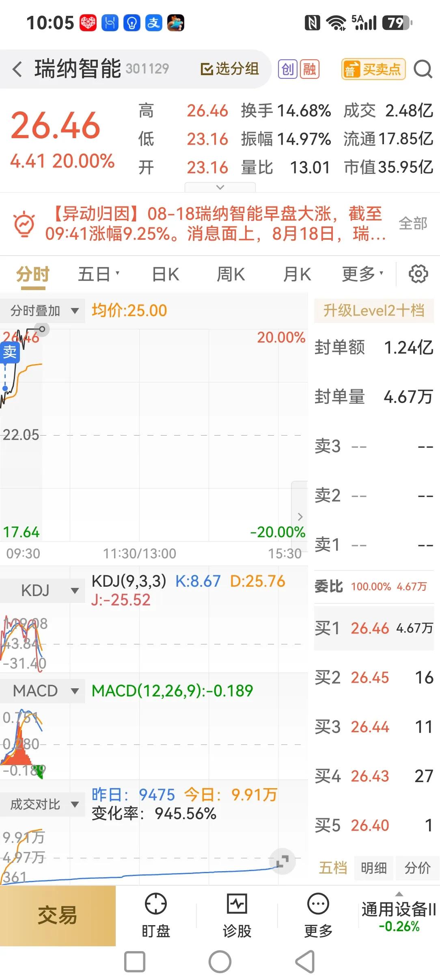This screenshot has height=980, width=440.
Task: Select 分价 price distribution tab
Action: point(417,868)
